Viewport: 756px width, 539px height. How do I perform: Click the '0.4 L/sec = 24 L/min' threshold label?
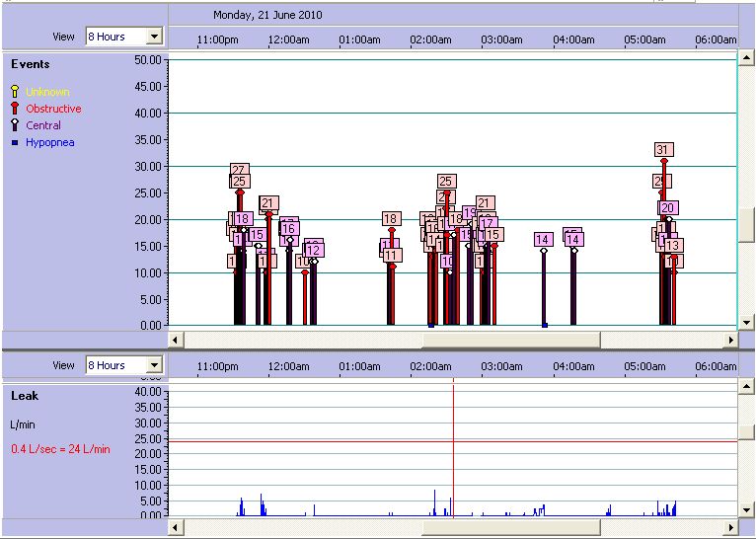point(61,449)
